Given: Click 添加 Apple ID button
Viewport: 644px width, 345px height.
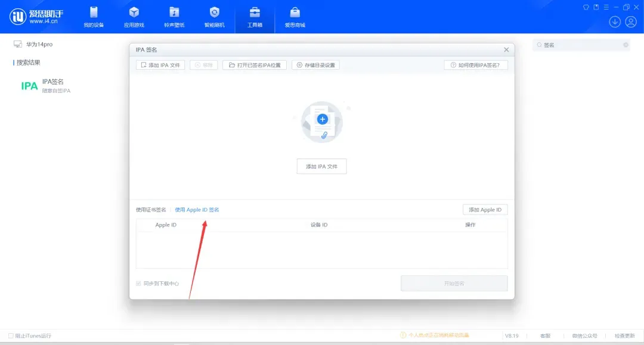Looking at the screenshot, I should (485, 210).
